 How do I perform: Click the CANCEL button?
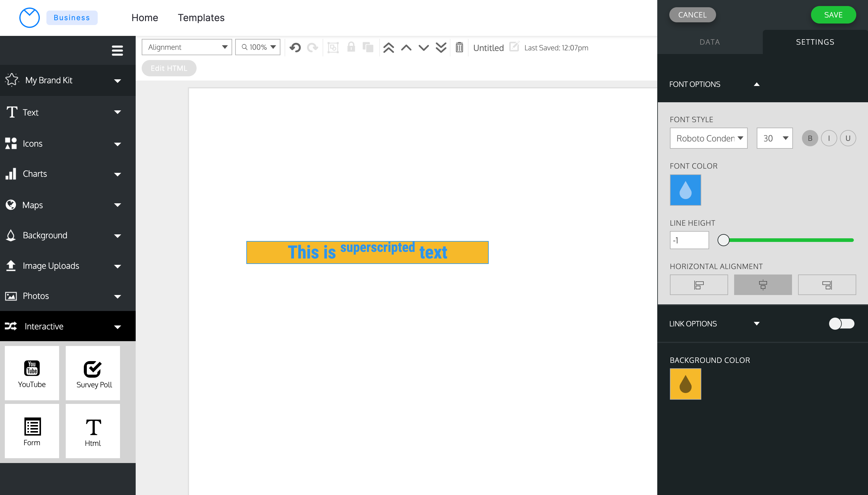coord(692,15)
